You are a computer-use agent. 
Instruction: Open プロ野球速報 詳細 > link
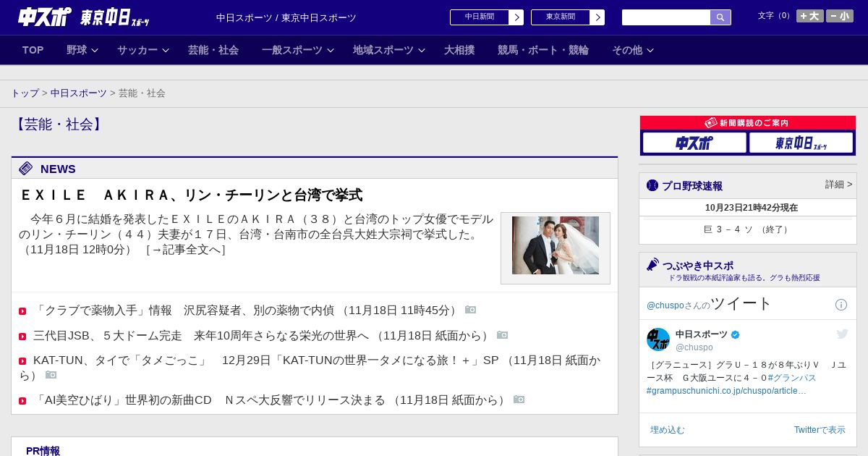tap(839, 185)
